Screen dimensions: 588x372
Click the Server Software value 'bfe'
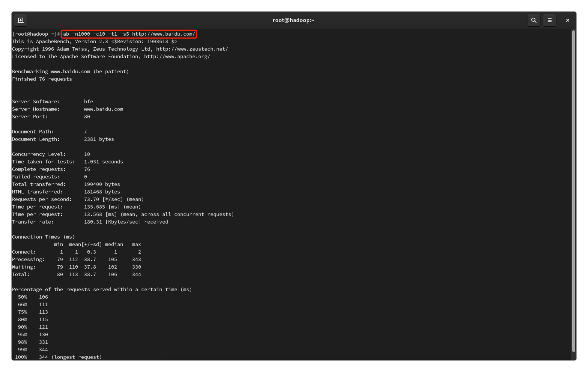tap(89, 102)
